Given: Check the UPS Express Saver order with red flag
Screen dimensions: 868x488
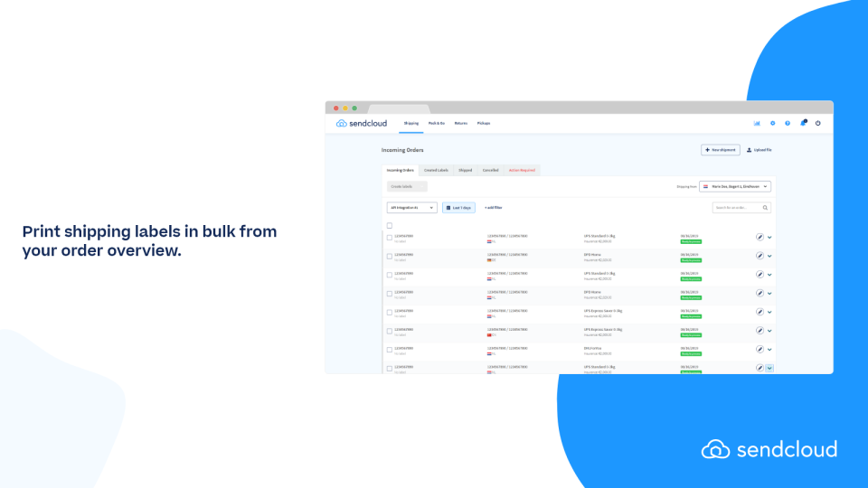Looking at the screenshot, I should tap(389, 331).
